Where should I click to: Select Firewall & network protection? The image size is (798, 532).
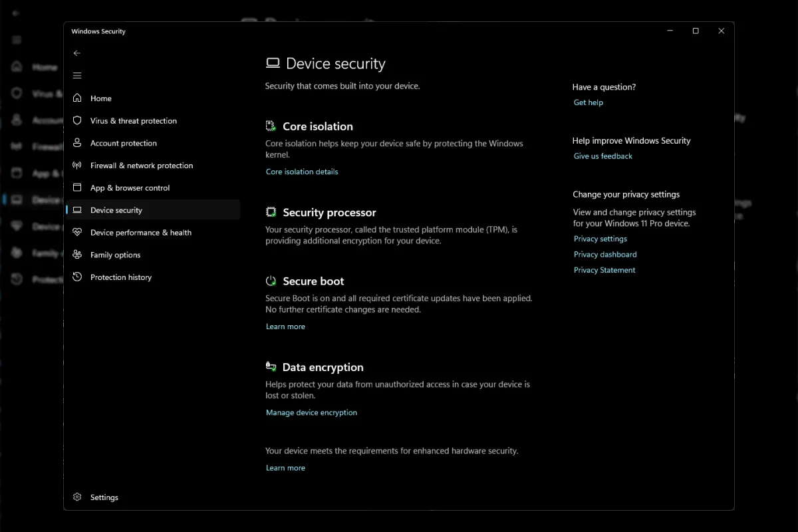click(153, 165)
